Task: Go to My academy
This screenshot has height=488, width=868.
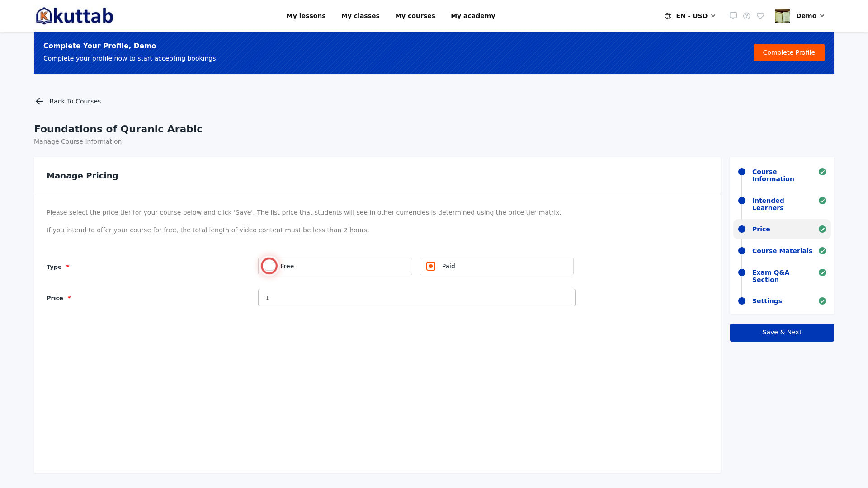Action: [473, 16]
